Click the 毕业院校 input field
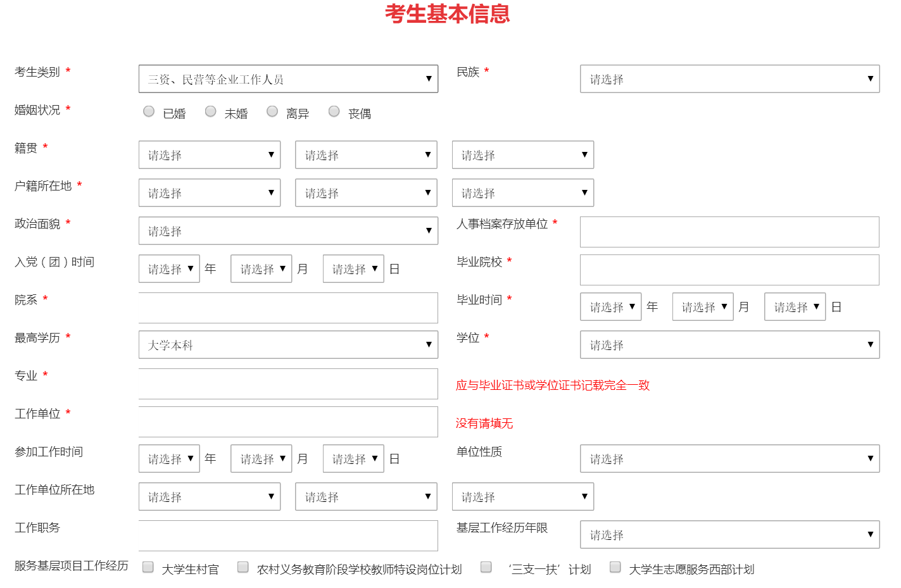Viewport: 901px width, 588px height. tap(729, 270)
